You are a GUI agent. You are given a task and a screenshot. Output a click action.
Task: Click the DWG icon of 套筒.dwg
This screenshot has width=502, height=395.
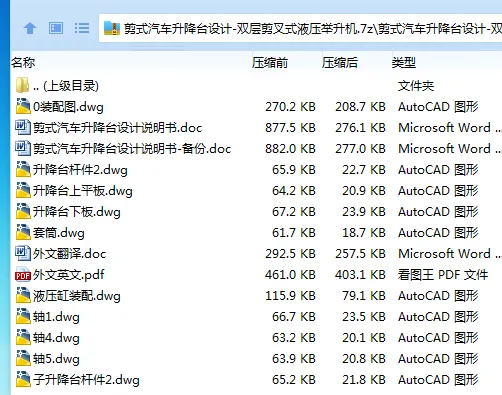click(23, 232)
